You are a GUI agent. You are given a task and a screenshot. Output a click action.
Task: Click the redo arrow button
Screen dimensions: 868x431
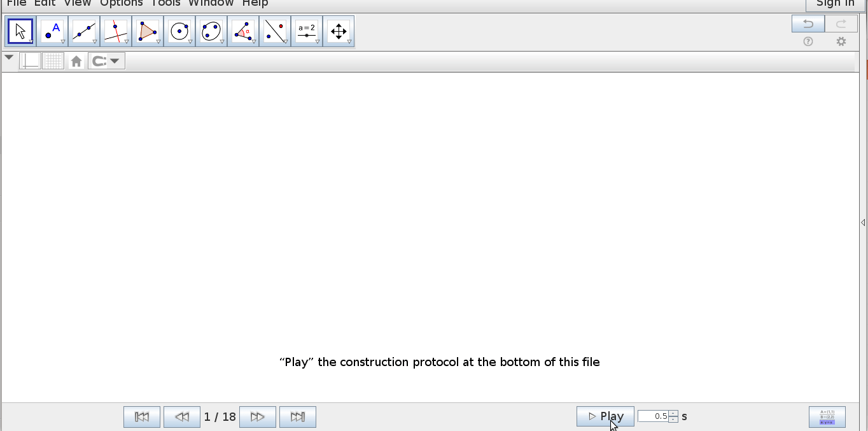coord(841,24)
